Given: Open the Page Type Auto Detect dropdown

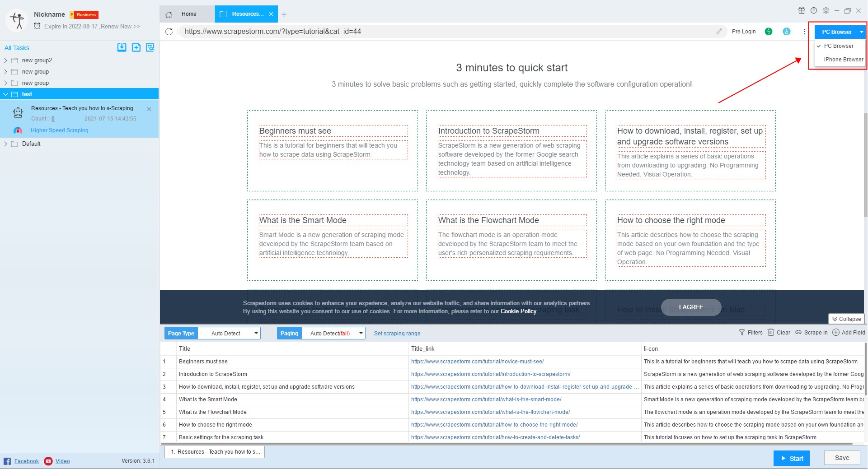Looking at the screenshot, I should [229, 334].
